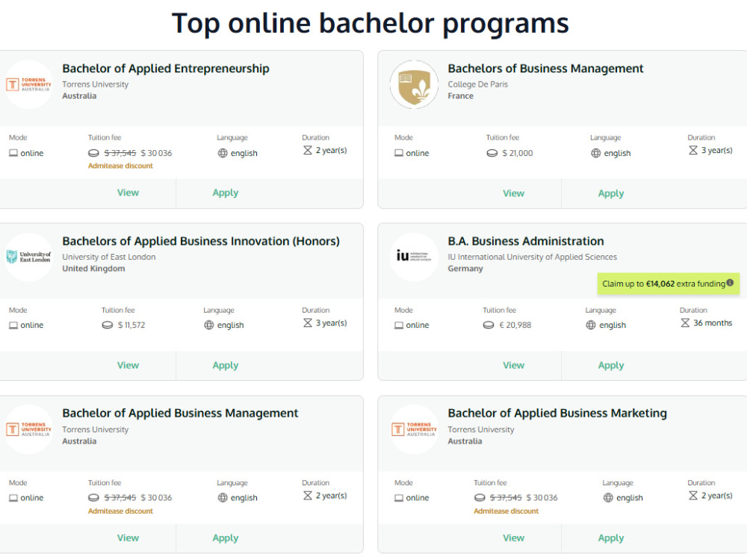Open the College De Paris crest logo
Viewport: 747px width, 560px height.
[x=414, y=85]
